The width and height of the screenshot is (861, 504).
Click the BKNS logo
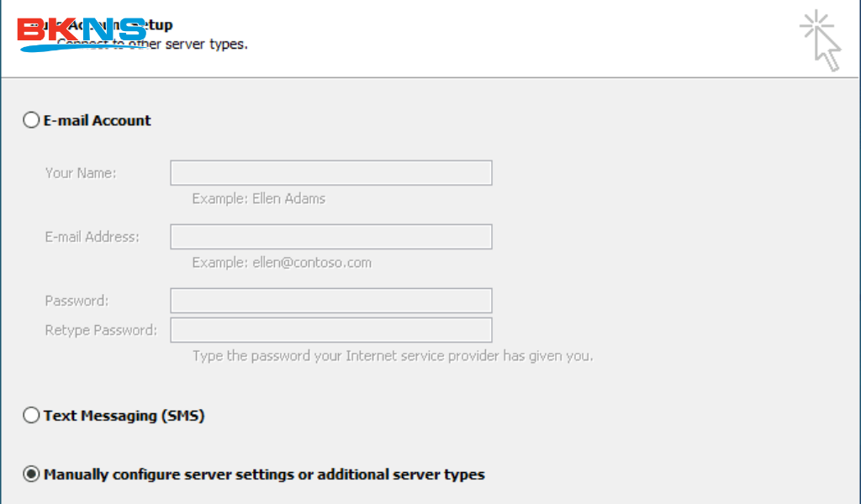click(x=82, y=34)
